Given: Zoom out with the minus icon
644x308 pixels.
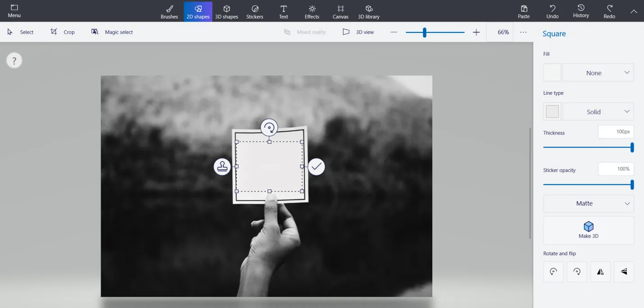Looking at the screenshot, I should (x=394, y=32).
